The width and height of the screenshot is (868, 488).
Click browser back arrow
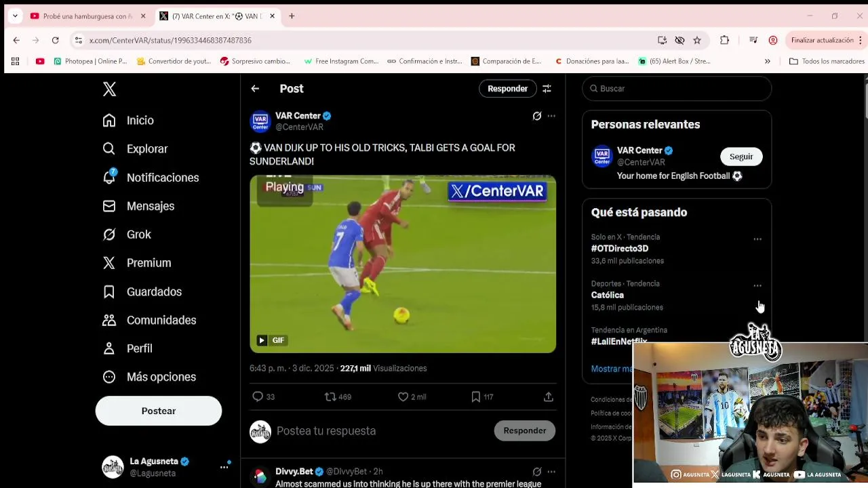[16, 40]
